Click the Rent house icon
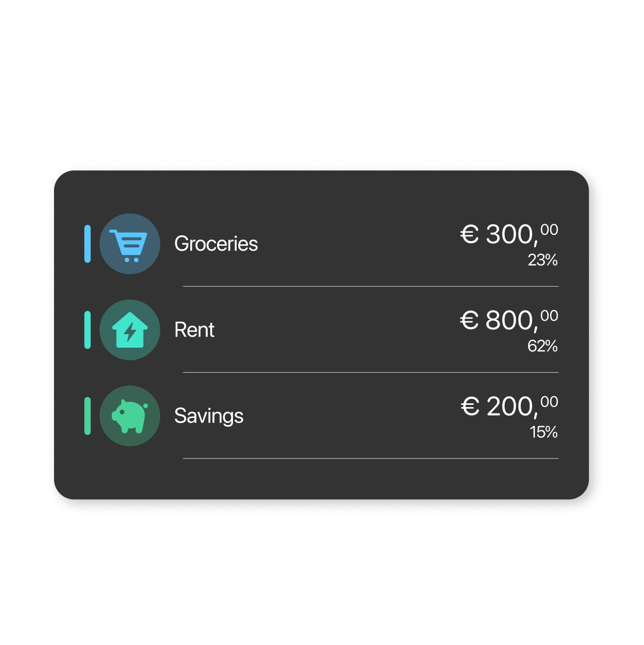This screenshot has height=645, width=644. tap(130, 330)
